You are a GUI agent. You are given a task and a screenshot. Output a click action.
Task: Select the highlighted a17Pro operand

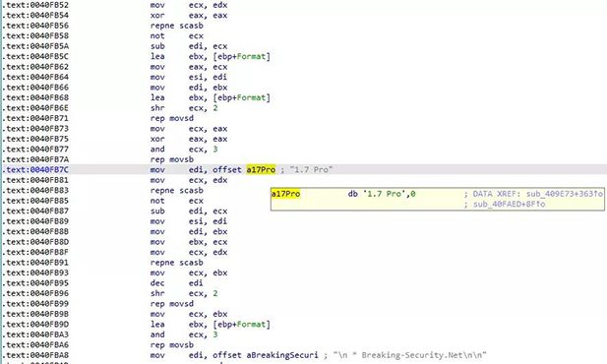coord(261,169)
